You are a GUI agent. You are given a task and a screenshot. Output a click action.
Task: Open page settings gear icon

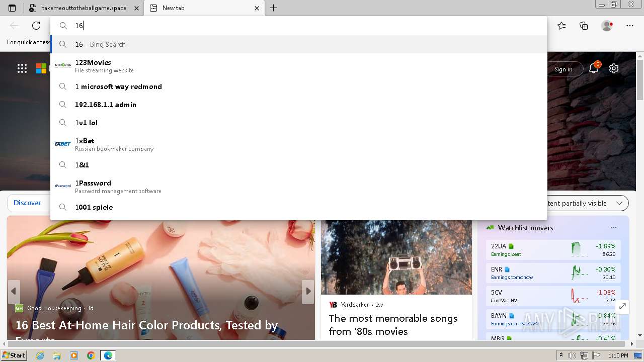click(614, 68)
